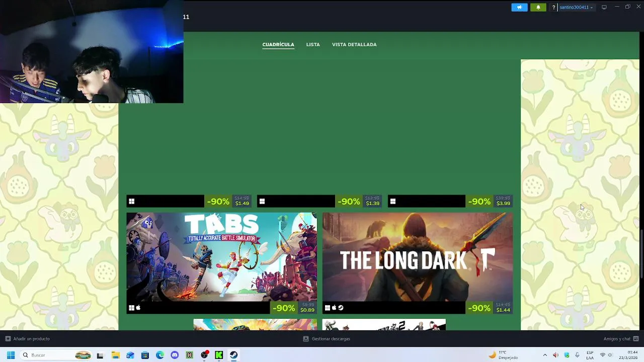Click The Long Dark SteamOS platform icon

click(341, 308)
